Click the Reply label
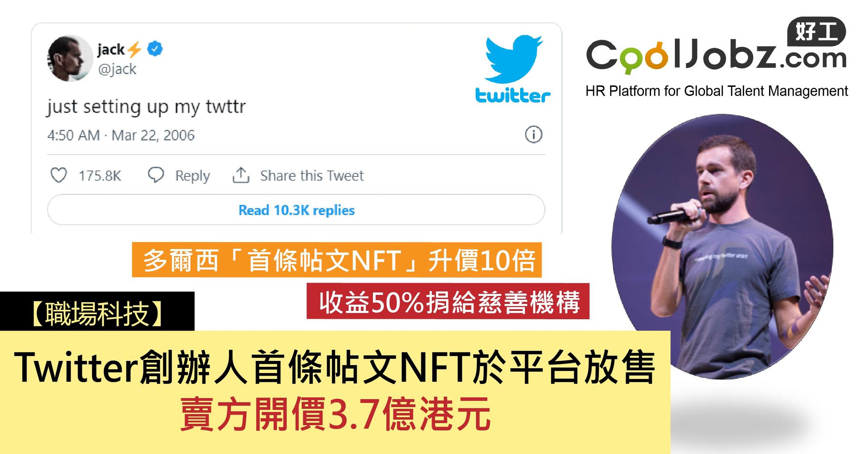Viewport: 868px width, 454px height. click(192, 176)
